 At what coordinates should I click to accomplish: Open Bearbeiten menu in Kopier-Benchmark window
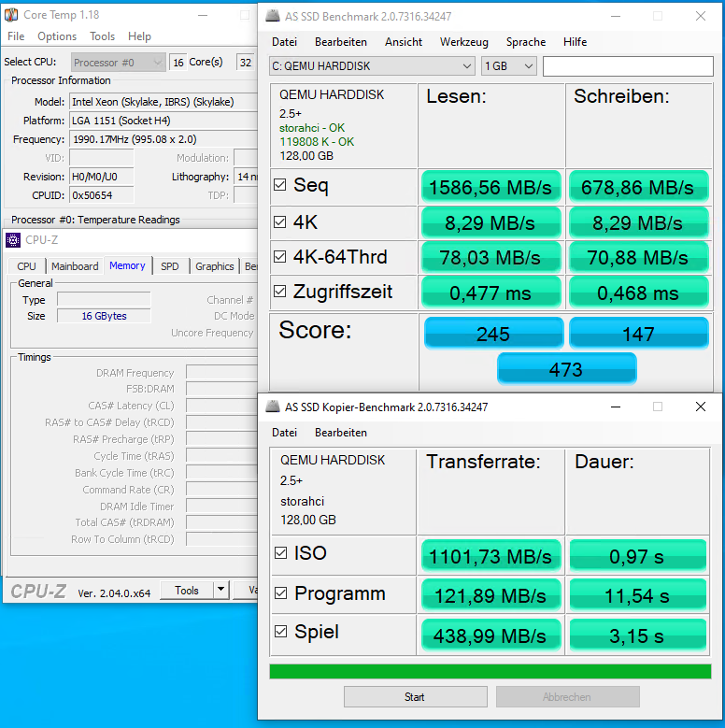(x=341, y=433)
